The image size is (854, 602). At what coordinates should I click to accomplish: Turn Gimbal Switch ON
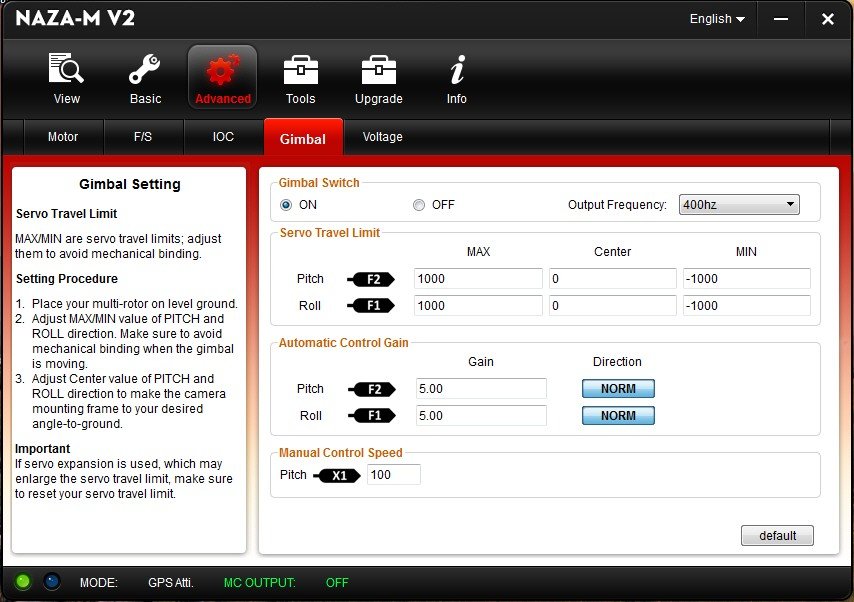(286, 205)
